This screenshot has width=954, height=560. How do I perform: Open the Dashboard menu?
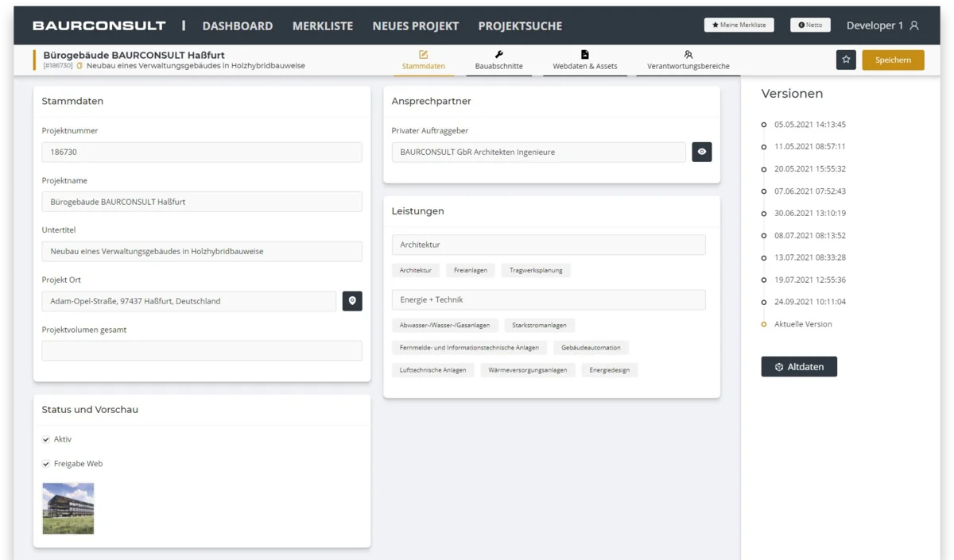238,25
